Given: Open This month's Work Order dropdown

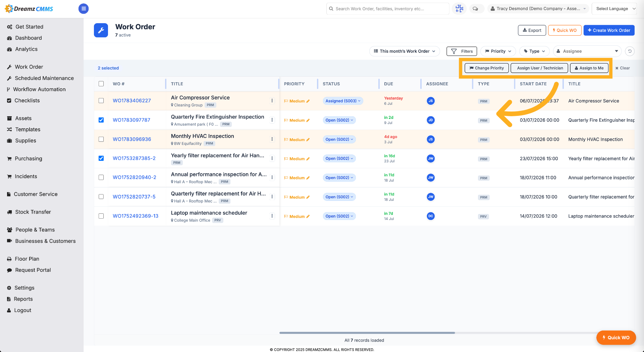Looking at the screenshot, I should [405, 51].
